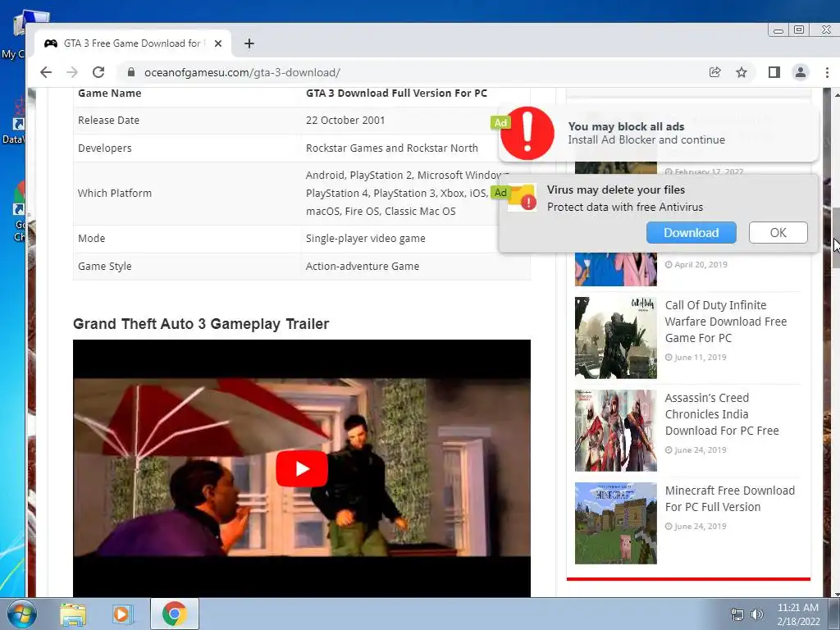Click 'Action-adventure Game' cell

click(x=362, y=266)
